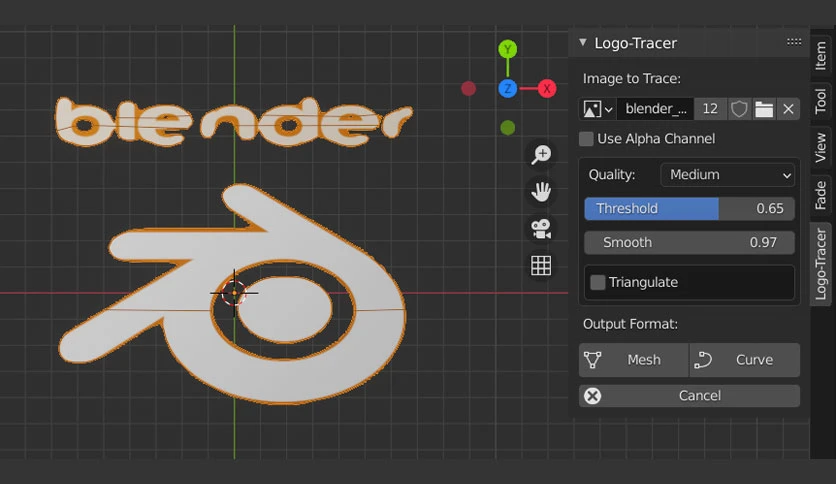The width and height of the screenshot is (836, 484).
Task: Unlink the image with X icon
Action: tap(788, 109)
